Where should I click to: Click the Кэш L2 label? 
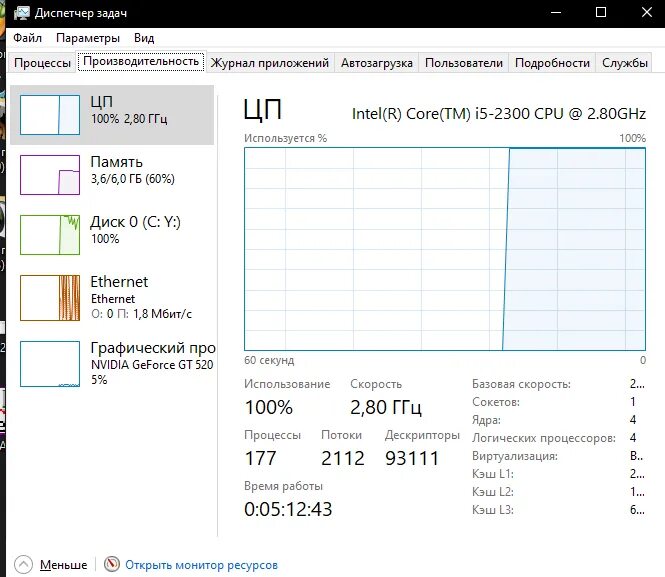click(x=492, y=492)
